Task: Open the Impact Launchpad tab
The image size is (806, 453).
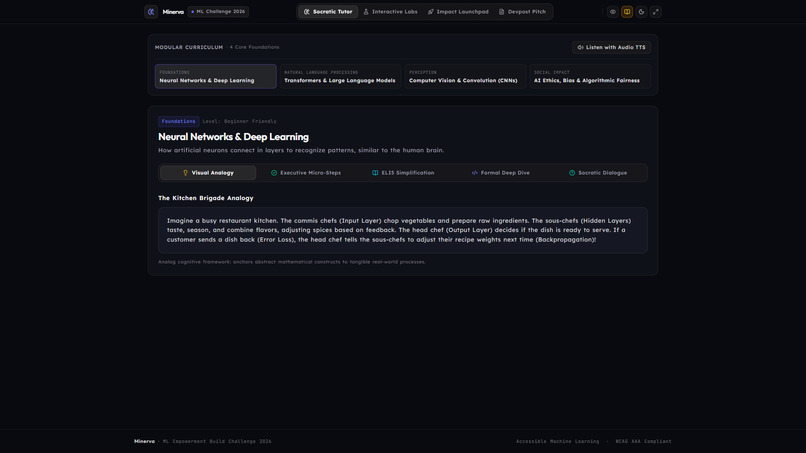Action: (x=458, y=11)
